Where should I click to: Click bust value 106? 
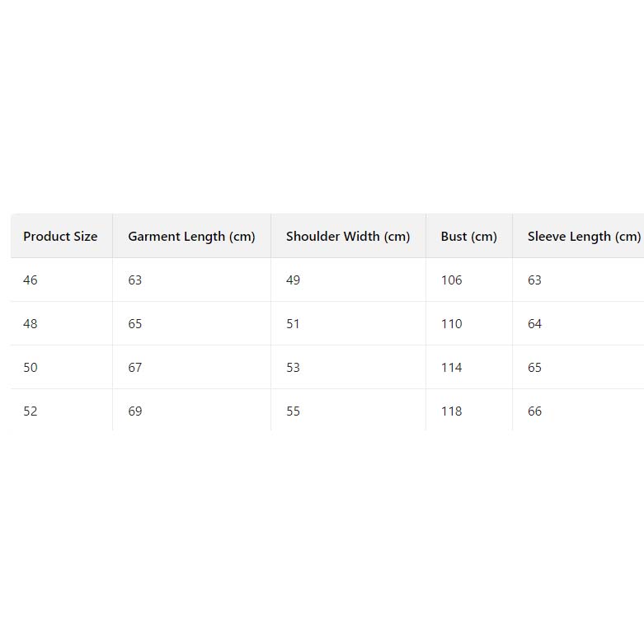pos(452,280)
